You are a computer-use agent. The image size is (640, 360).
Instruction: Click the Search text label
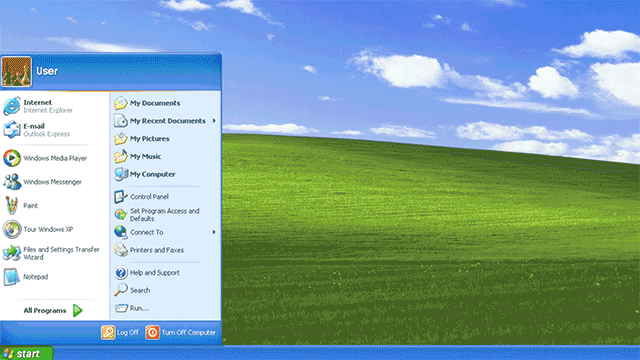coord(140,290)
